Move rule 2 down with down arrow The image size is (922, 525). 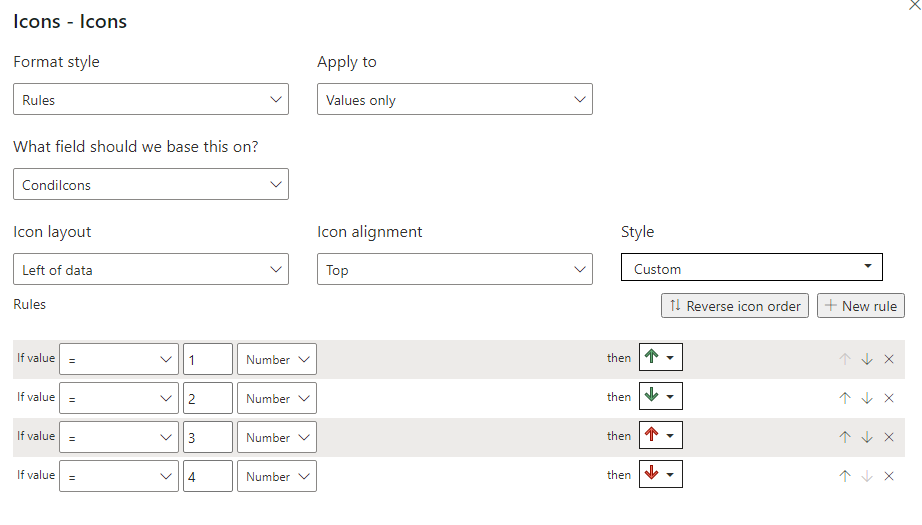867,398
